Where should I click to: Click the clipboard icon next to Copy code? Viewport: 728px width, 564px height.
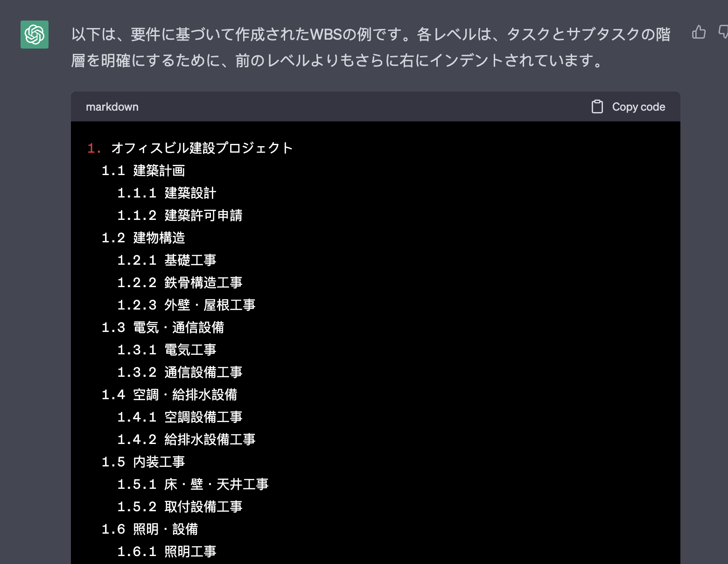click(x=596, y=106)
